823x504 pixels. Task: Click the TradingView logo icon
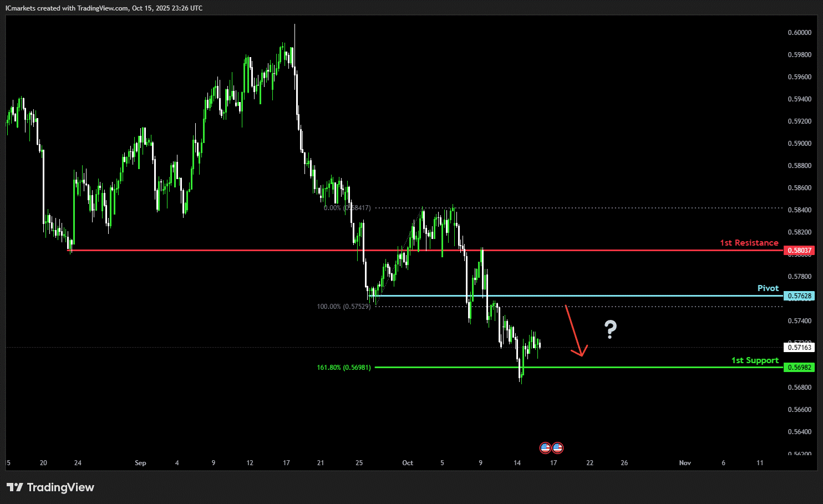[x=15, y=487]
